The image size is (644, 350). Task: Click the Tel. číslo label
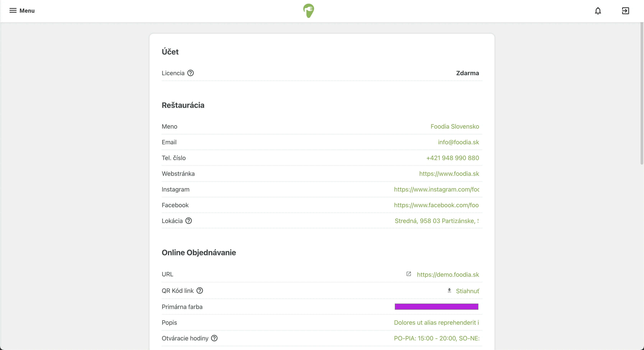tap(174, 158)
